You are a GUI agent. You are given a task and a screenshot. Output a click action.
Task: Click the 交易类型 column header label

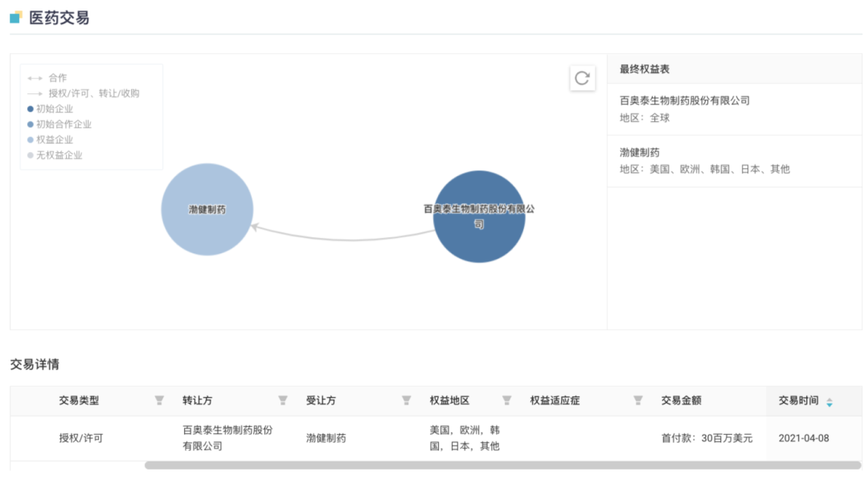pyautogui.click(x=79, y=400)
